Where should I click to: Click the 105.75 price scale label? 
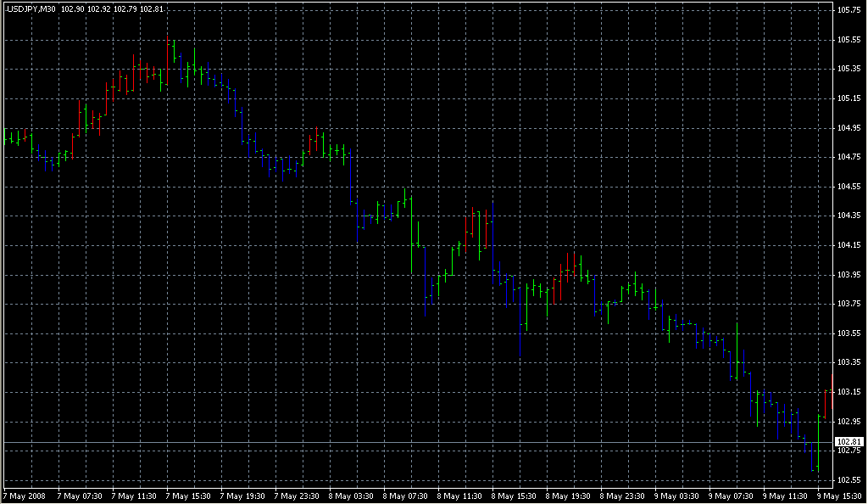[849, 10]
